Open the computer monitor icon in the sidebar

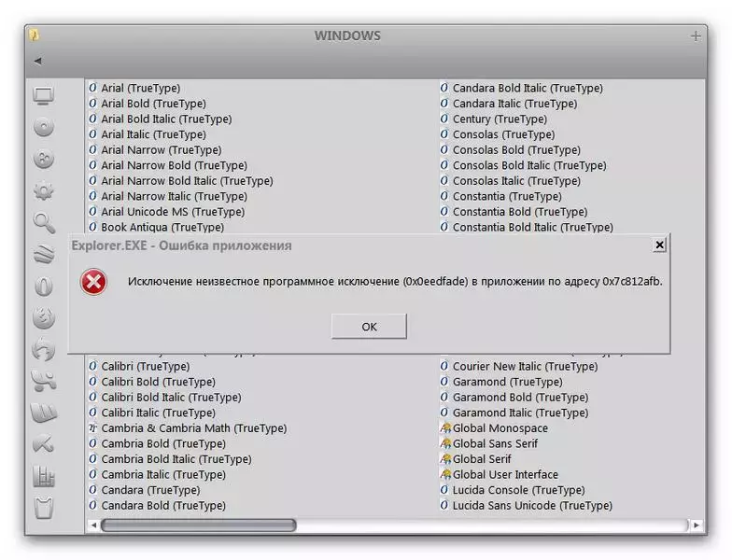(x=44, y=95)
